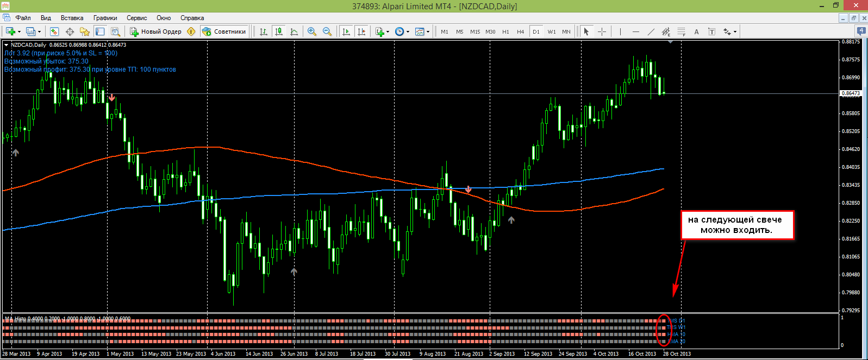Select the text tool A
The width and height of the screenshot is (868, 360).
pos(696,31)
